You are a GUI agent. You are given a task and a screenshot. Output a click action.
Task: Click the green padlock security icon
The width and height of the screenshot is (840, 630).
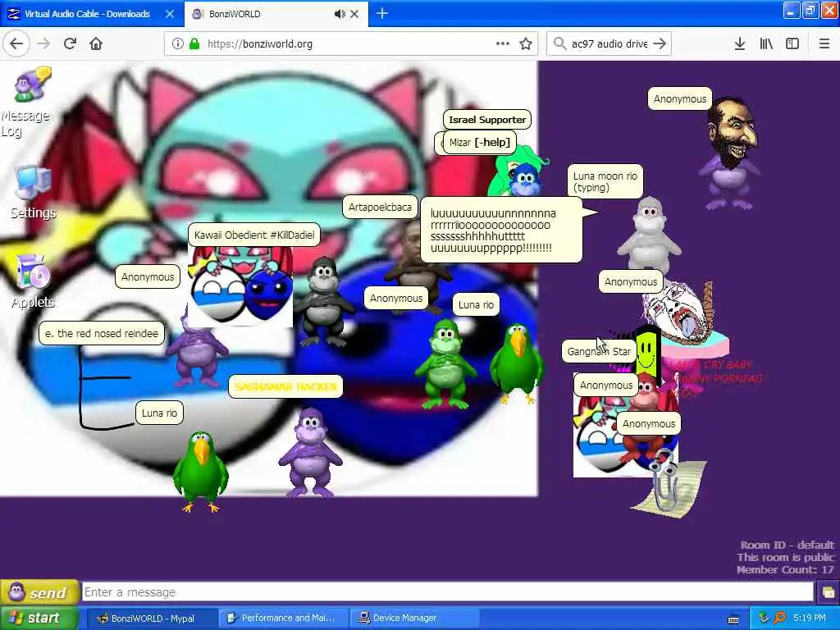pos(194,44)
